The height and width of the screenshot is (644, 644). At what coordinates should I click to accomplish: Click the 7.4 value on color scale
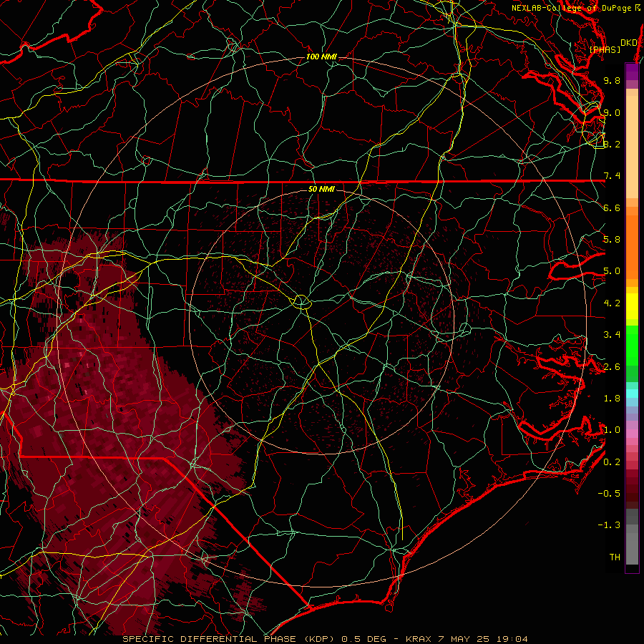coord(612,176)
